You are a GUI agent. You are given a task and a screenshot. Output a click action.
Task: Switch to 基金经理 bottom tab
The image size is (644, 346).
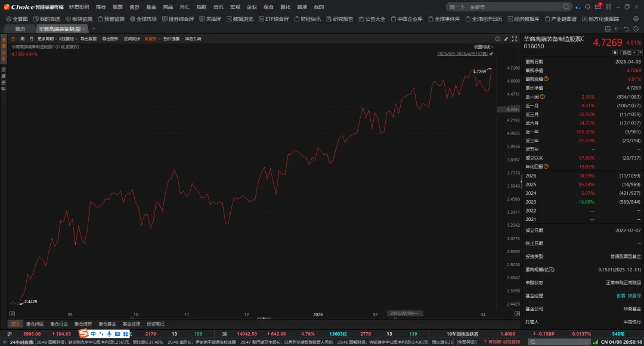pos(131,324)
